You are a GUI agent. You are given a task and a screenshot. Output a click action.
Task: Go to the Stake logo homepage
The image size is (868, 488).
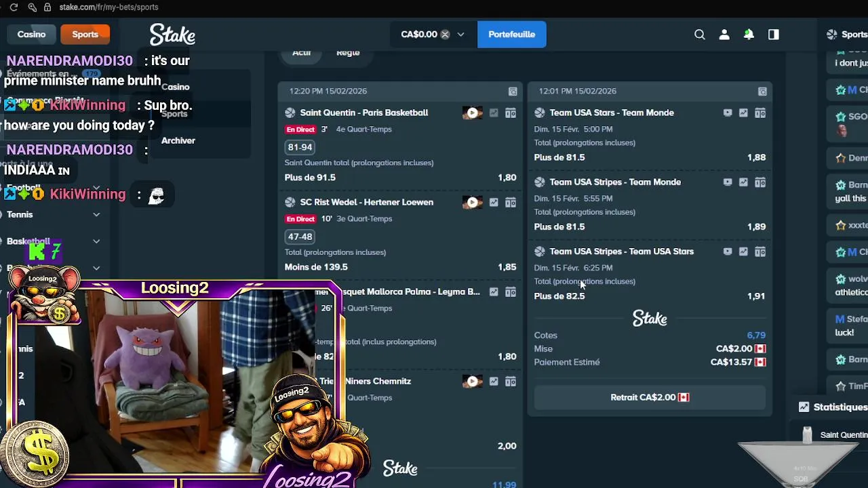(172, 35)
